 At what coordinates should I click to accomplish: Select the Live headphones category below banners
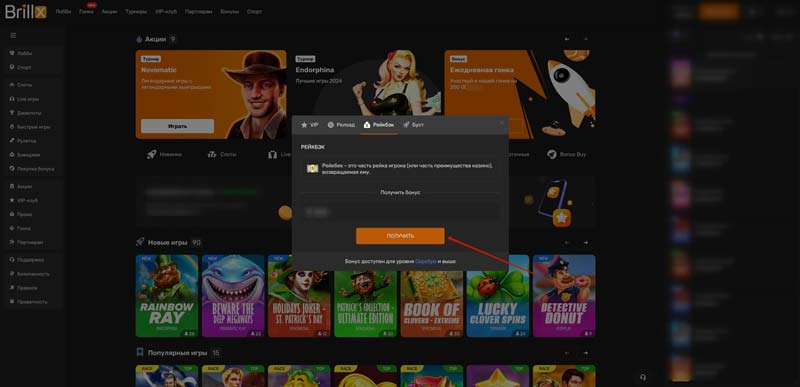[279, 154]
